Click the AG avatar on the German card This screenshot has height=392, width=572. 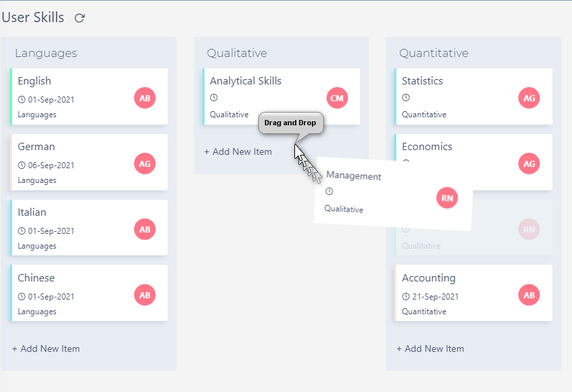point(145,164)
